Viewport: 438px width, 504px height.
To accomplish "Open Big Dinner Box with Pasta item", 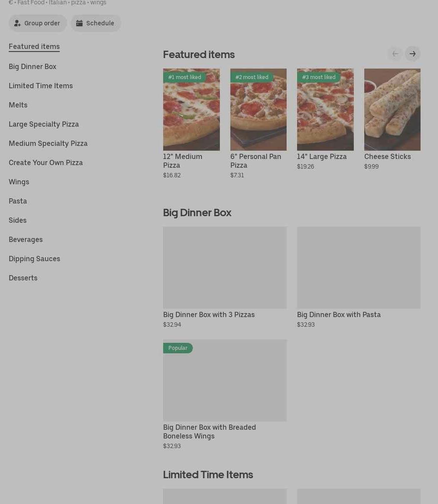I will pos(359,268).
